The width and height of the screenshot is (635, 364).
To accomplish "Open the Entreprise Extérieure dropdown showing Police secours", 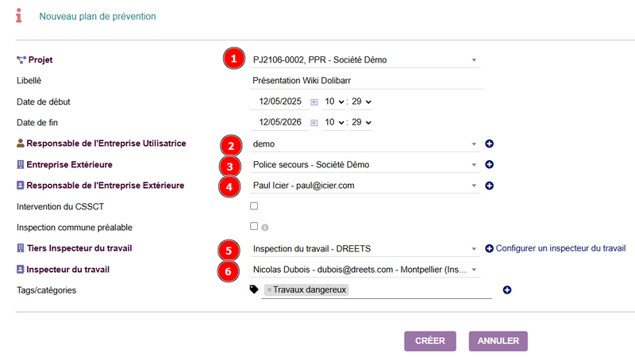I will (x=364, y=165).
